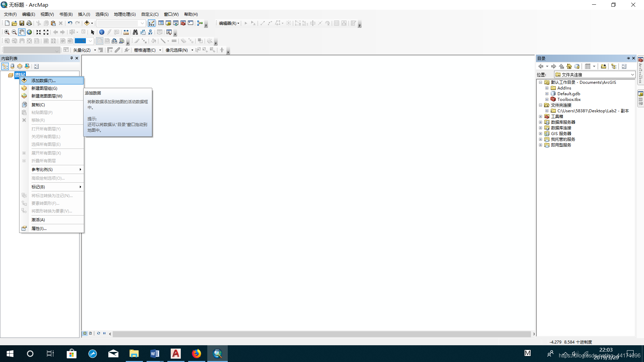Viewport: 644px width, 362px height.
Task: Choose New Group Layer in context menu
Action: pyautogui.click(x=52, y=88)
